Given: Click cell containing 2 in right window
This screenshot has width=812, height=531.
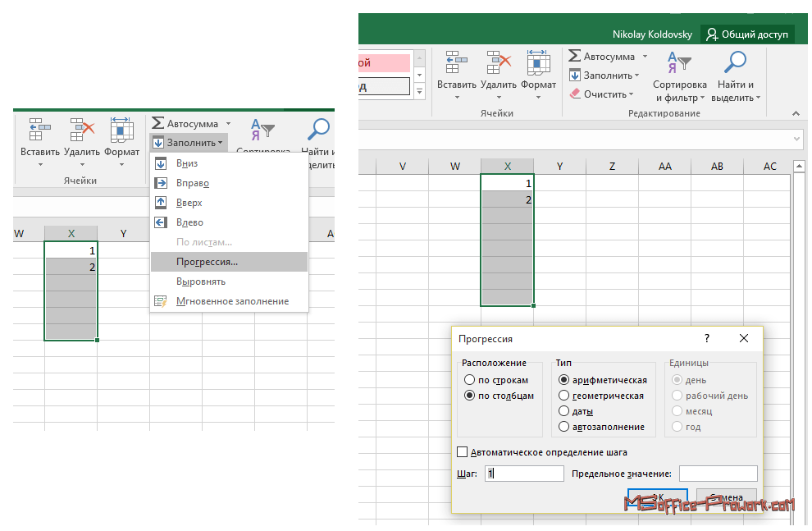Looking at the screenshot, I should click(508, 199).
